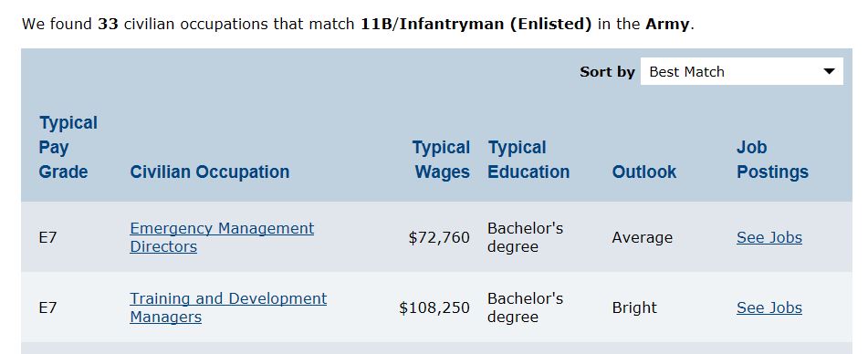Image resolution: width=868 pixels, height=354 pixels.
Task: Click the Average outlook cell
Action: click(643, 237)
